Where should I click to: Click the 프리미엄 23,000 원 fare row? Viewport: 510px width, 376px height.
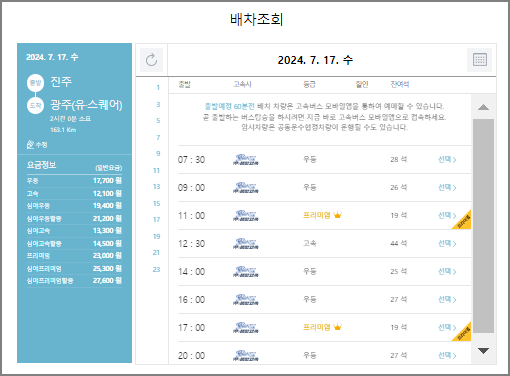74,256
